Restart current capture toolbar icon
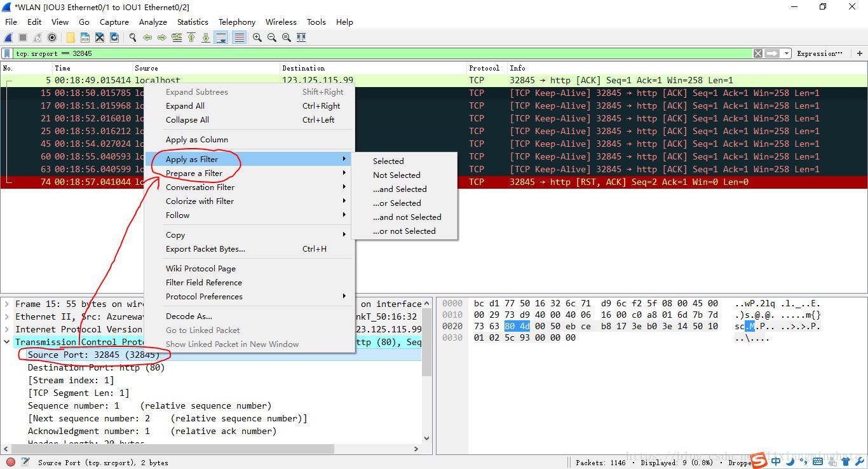The height and width of the screenshot is (469, 868). point(37,37)
